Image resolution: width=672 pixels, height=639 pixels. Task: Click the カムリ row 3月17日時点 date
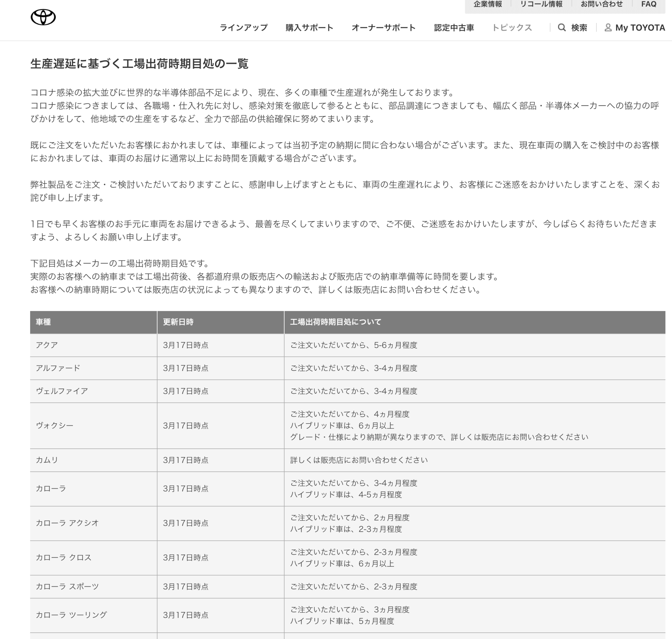(186, 460)
